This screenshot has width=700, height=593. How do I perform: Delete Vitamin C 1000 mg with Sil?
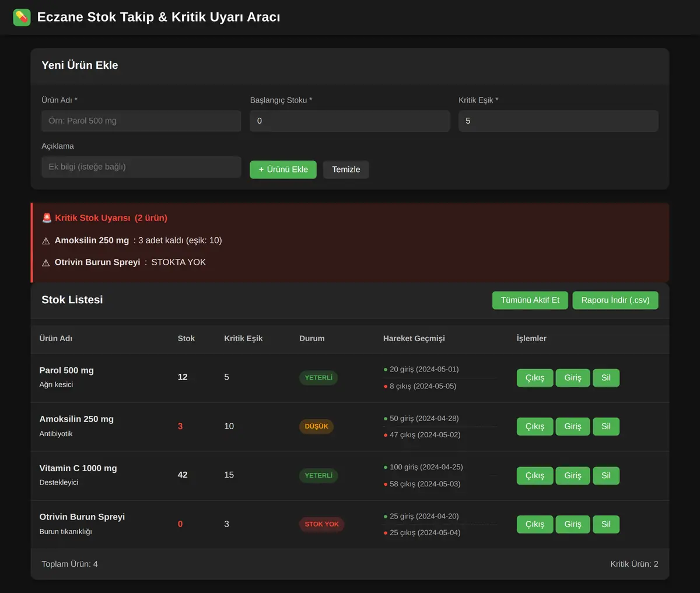pos(606,475)
